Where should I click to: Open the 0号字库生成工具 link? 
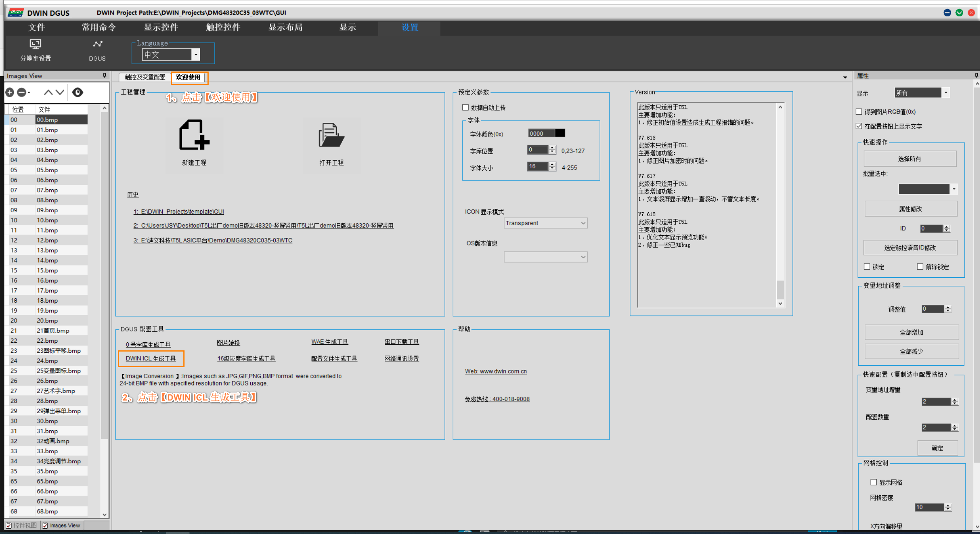tap(148, 345)
